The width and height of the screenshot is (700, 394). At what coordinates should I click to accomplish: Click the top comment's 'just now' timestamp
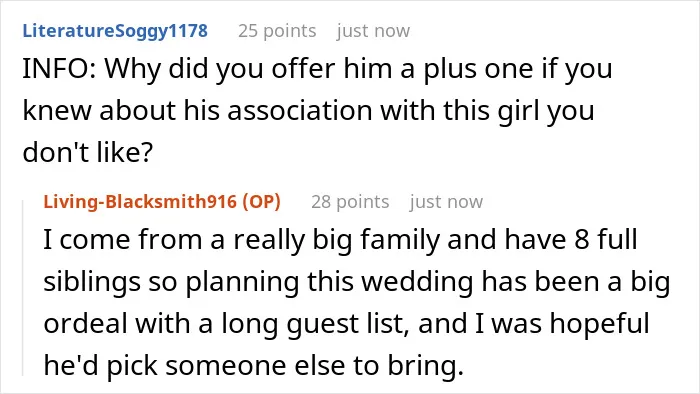click(373, 31)
